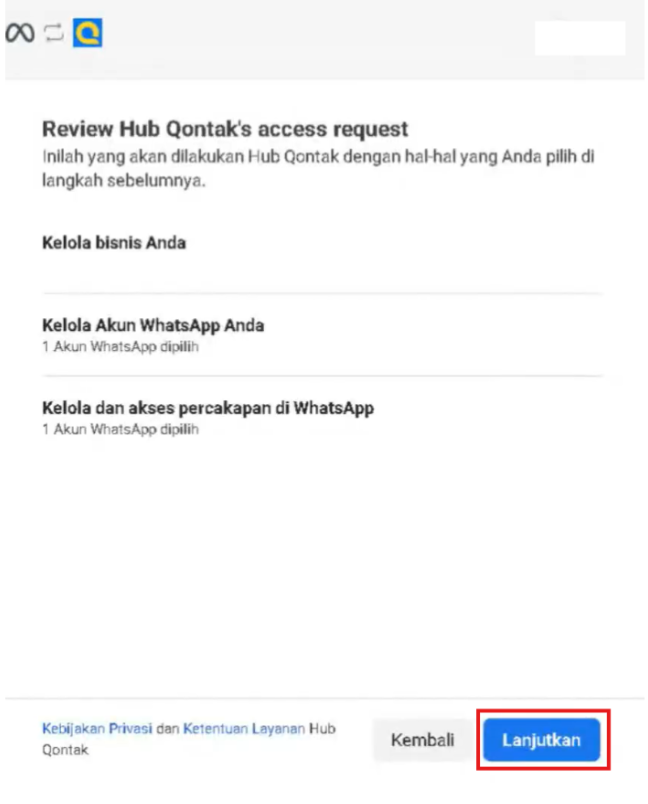The image size is (648, 804).
Task: Click the yellow Qontak logo icon
Action: [x=88, y=33]
